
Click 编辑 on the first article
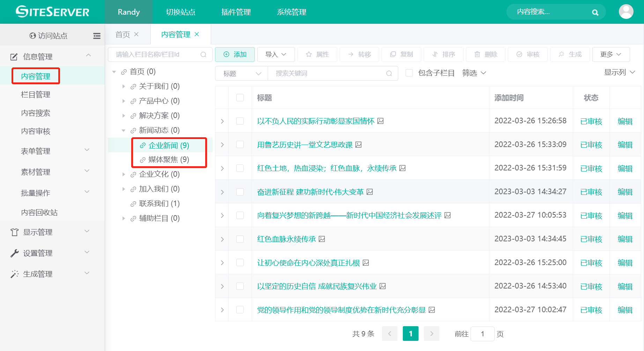[625, 121]
